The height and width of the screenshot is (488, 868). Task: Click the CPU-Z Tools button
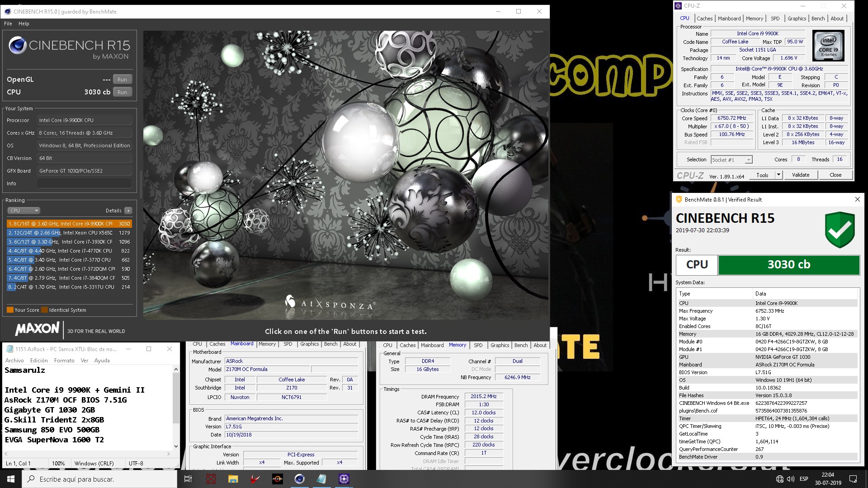tap(762, 175)
